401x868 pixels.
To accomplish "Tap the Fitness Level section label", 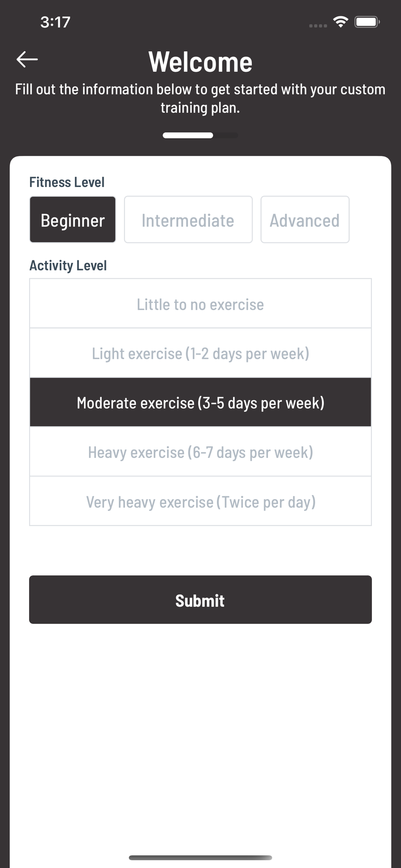I will (67, 182).
